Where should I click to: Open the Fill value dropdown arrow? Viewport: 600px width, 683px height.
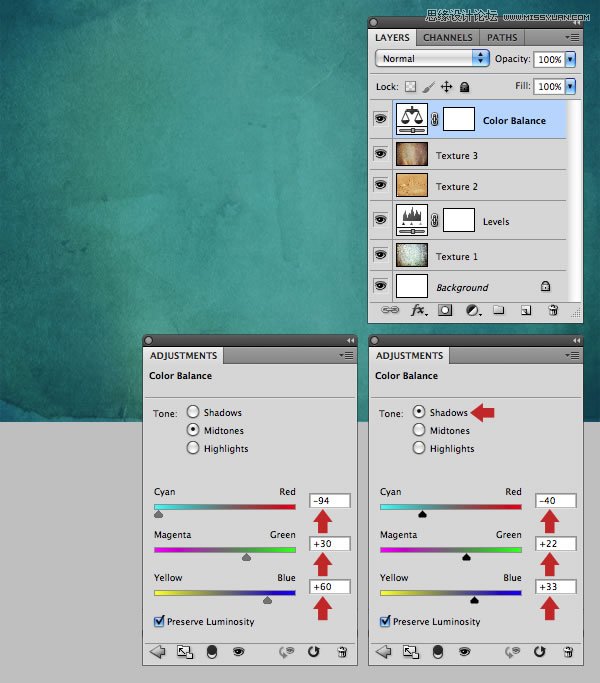tap(570, 87)
